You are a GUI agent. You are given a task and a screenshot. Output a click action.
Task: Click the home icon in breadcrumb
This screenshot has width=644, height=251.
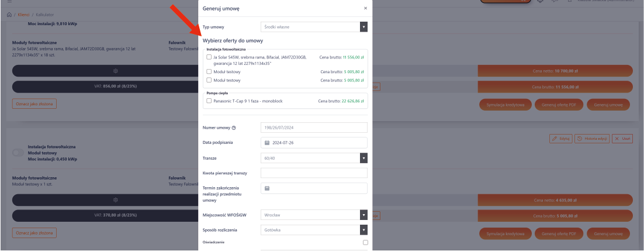(x=9, y=13)
